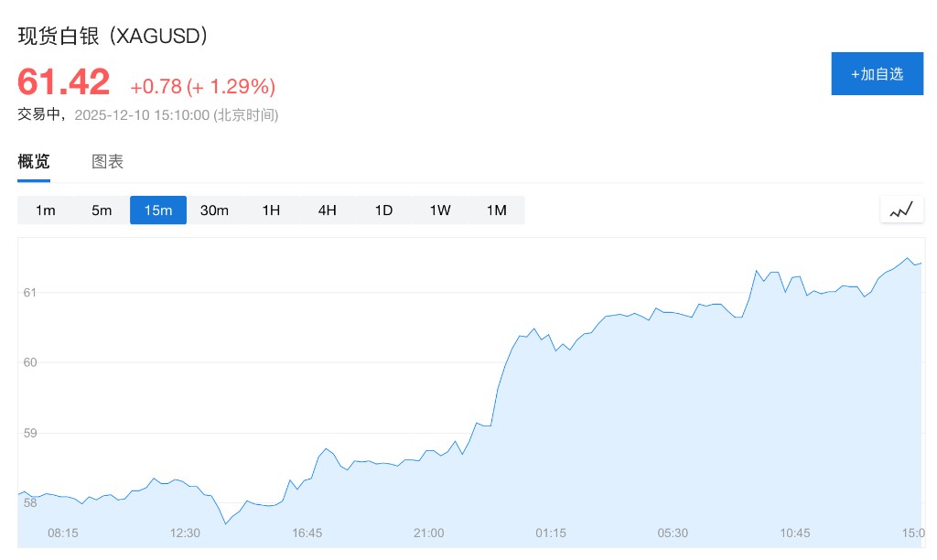Choose the 1D interval
Screen dimensions: 937x560
[383, 210]
